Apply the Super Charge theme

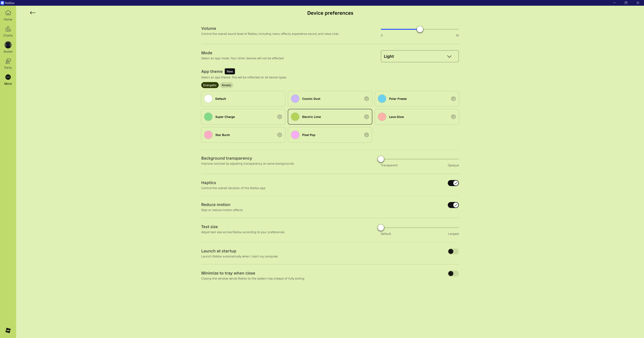coord(243,117)
